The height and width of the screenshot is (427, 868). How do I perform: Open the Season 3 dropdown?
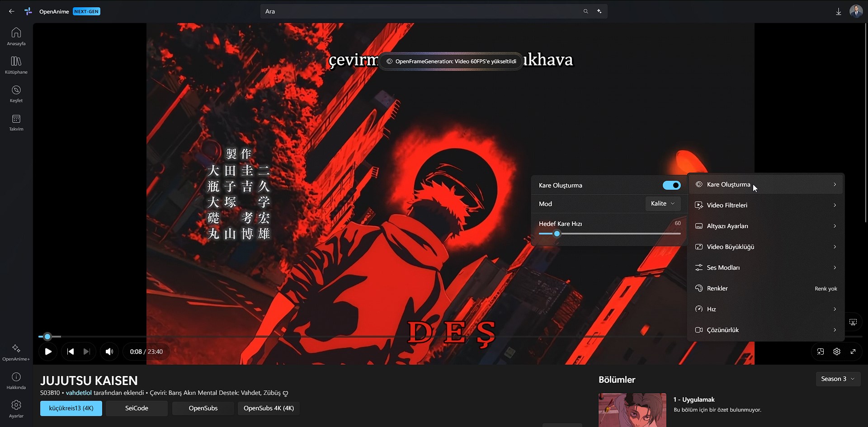coord(838,379)
